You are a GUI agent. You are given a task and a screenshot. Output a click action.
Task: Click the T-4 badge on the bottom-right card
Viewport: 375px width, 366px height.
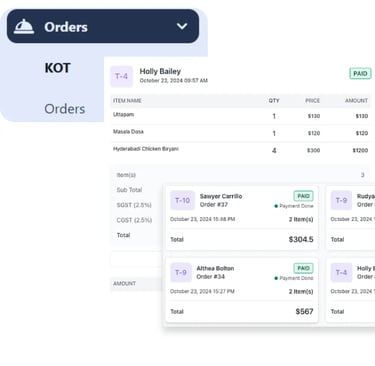pyautogui.click(x=341, y=272)
